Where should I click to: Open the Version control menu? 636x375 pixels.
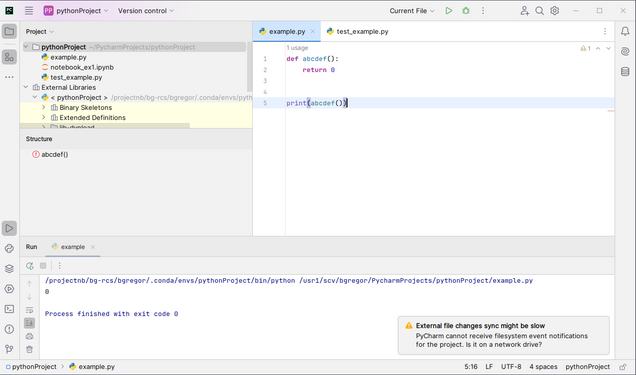tap(146, 11)
